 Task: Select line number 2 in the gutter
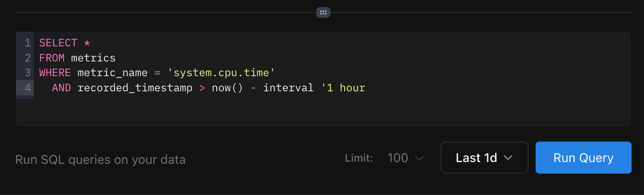click(28, 58)
